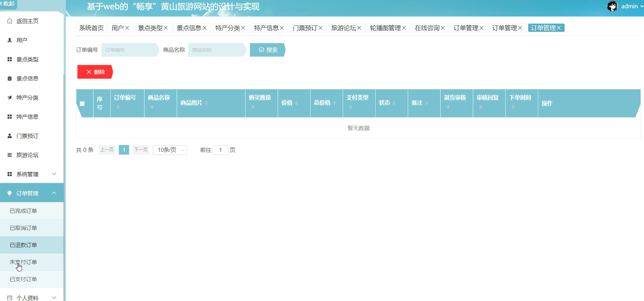Close the active 订单管理 tab

coord(559,28)
